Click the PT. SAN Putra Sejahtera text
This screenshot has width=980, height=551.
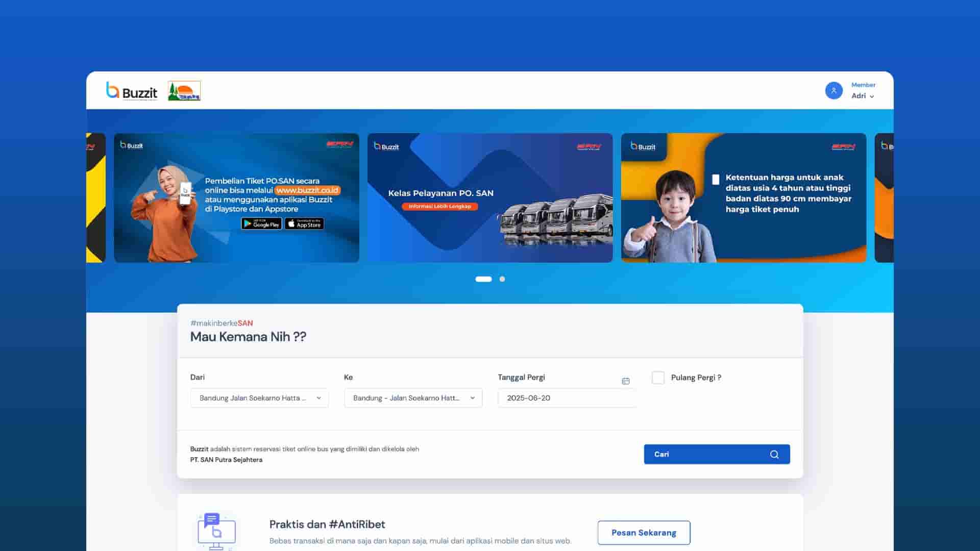click(226, 460)
